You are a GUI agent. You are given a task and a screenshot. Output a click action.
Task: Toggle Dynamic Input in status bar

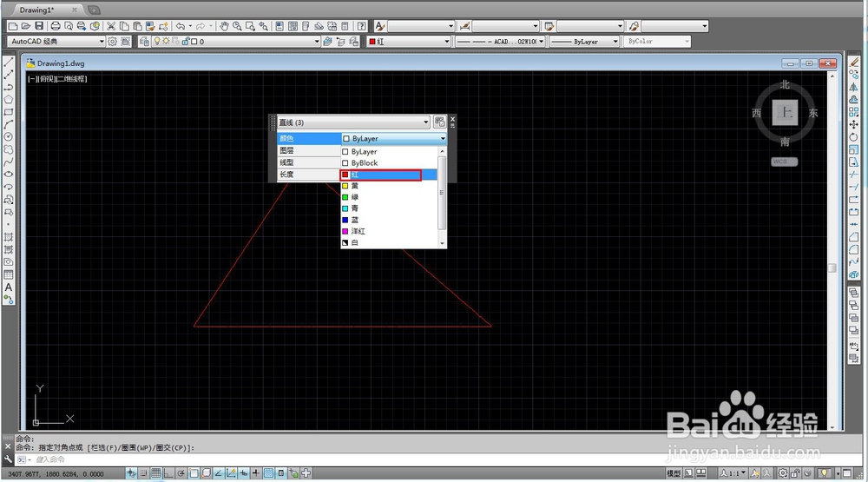244,473
